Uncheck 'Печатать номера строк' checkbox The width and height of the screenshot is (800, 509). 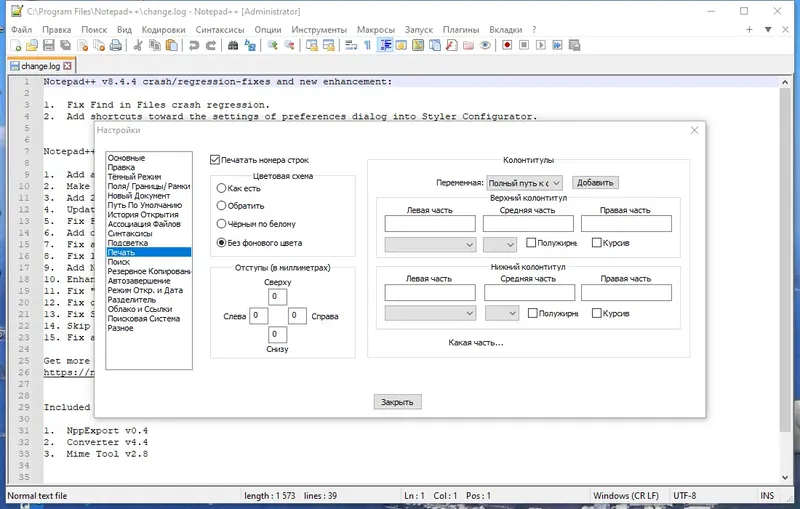(215, 160)
